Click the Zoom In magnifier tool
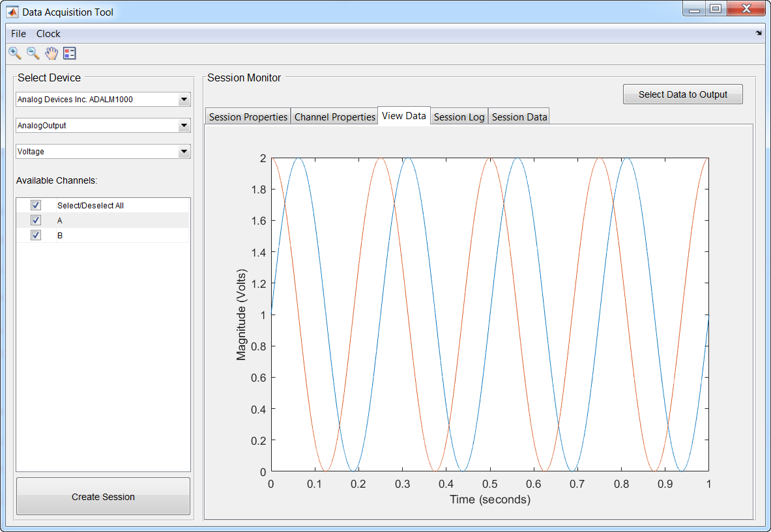This screenshot has width=771, height=532. click(14, 53)
